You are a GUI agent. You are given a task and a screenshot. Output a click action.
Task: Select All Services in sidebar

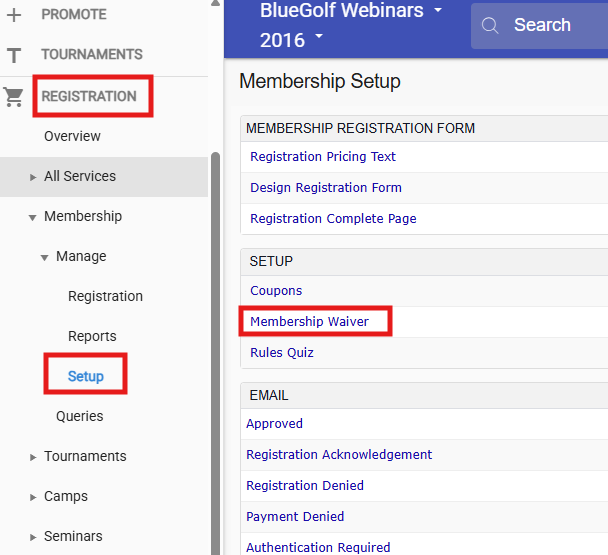pos(80,176)
